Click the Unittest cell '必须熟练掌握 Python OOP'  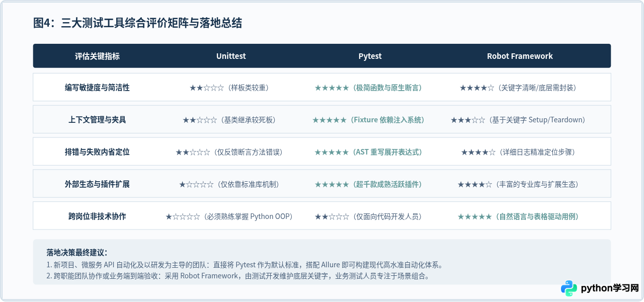tap(231, 216)
